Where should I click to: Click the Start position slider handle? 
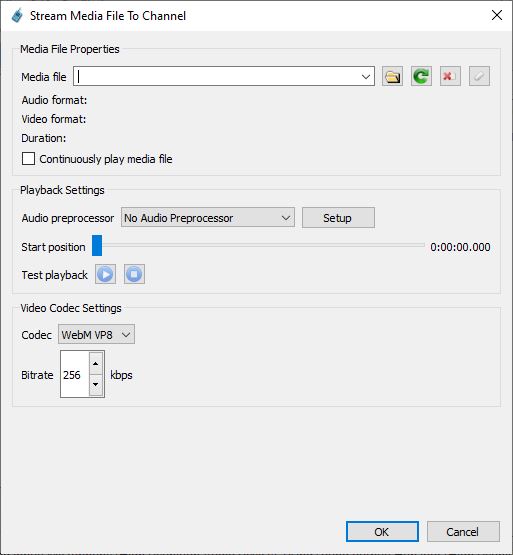97,245
